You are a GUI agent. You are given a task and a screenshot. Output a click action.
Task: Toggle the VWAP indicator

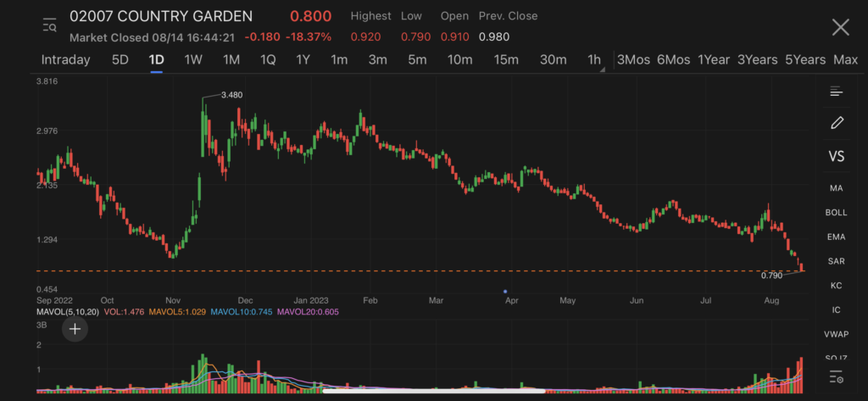coord(836,335)
